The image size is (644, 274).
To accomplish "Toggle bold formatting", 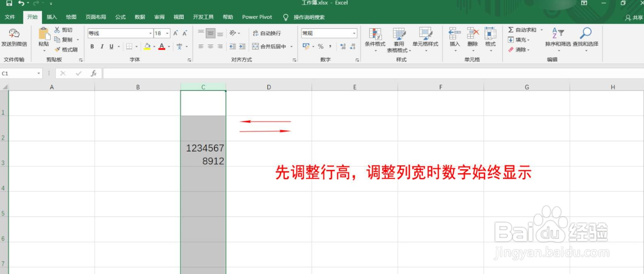I will 92,46.
